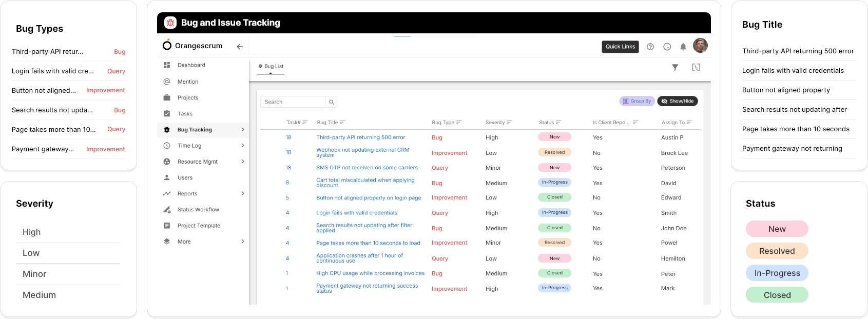Switch to the Bug List tab
This screenshot has width=868, height=319.
pos(273,66)
